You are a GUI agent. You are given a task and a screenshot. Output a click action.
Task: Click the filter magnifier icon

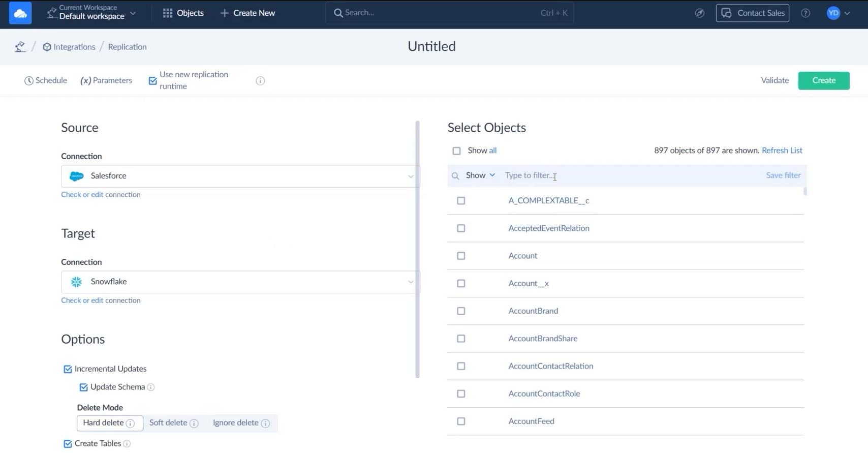pyautogui.click(x=455, y=176)
